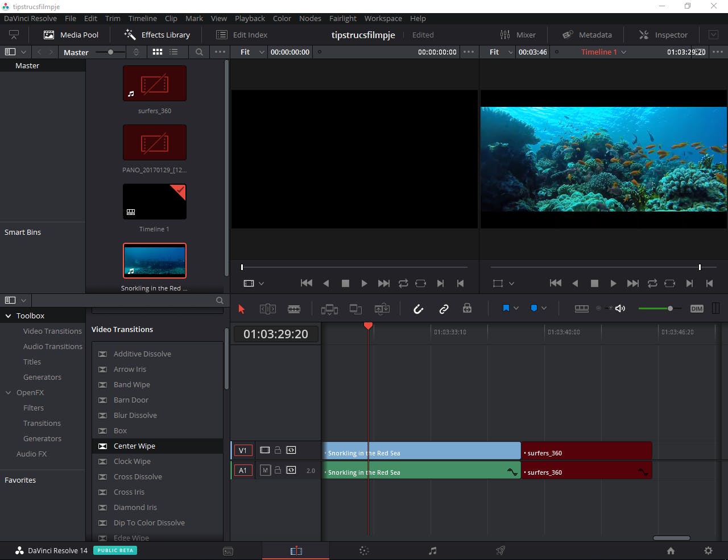Select the arrow Selection Mode tool
The image size is (728, 560).
(x=241, y=309)
